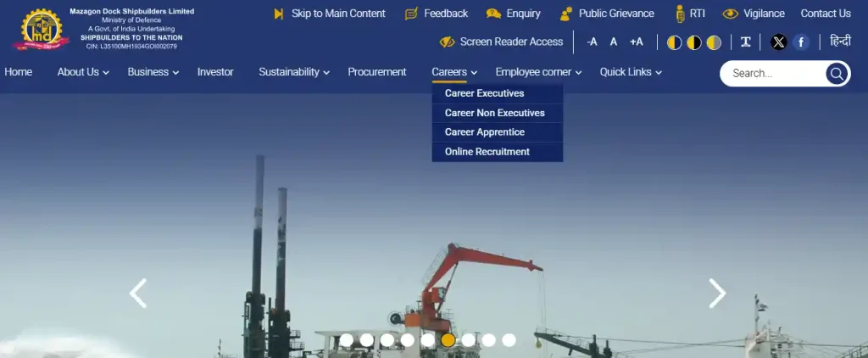Image resolution: width=868 pixels, height=358 pixels.
Task: Select the third carousel slide dot
Action: click(387, 339)
